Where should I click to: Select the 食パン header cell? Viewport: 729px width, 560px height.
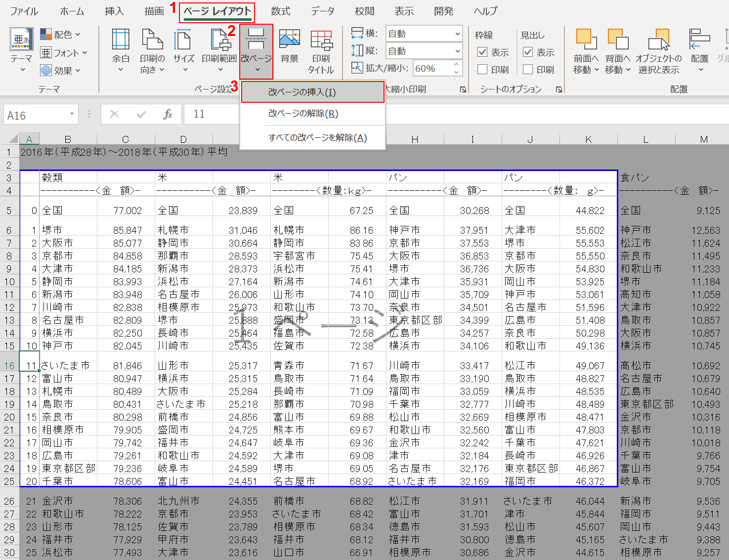[646, 177]
